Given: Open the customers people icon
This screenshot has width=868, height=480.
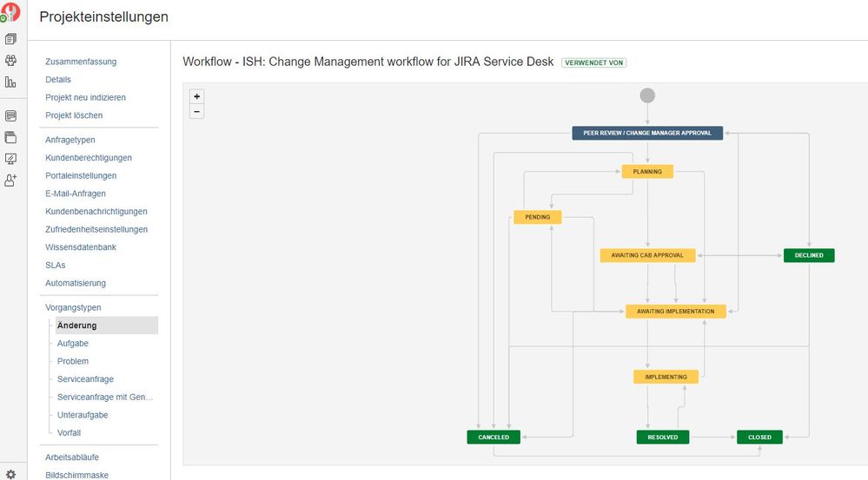Looking at the screenshot, I should coord(10,60).
